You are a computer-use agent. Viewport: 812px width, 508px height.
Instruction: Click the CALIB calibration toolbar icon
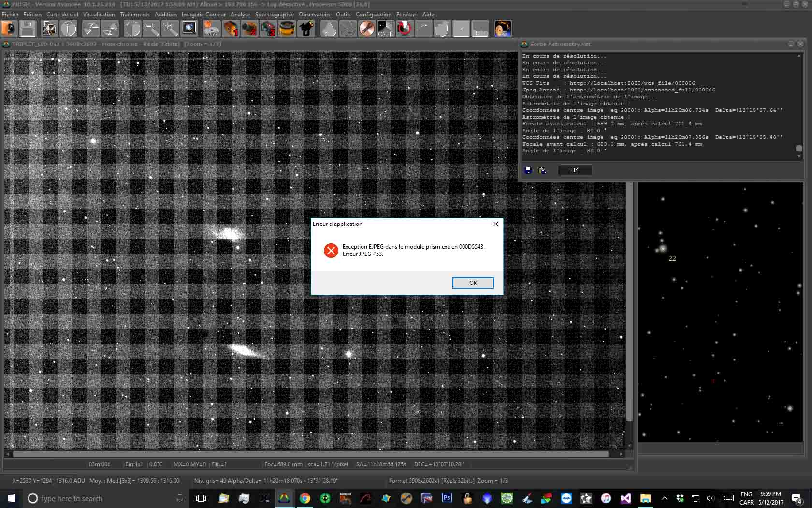386,29
